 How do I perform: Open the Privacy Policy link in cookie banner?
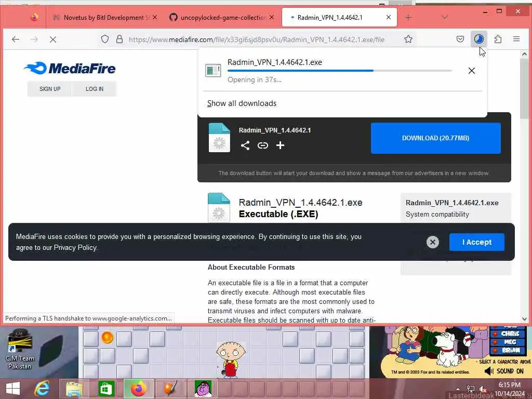(x=75, y=248)
